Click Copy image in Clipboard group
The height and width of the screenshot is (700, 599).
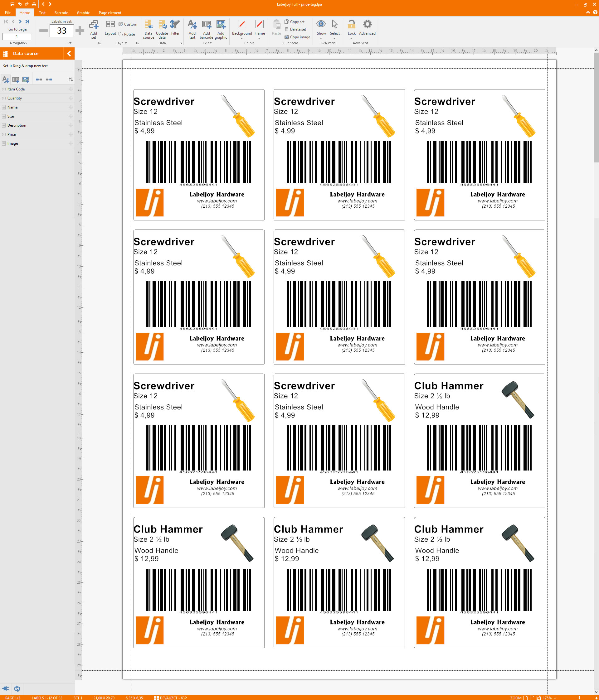coord(297,37)
